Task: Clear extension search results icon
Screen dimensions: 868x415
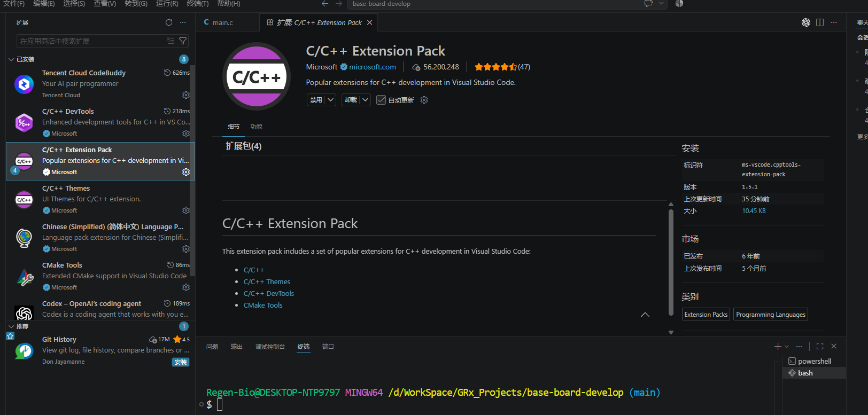Action: pos(170,41)
